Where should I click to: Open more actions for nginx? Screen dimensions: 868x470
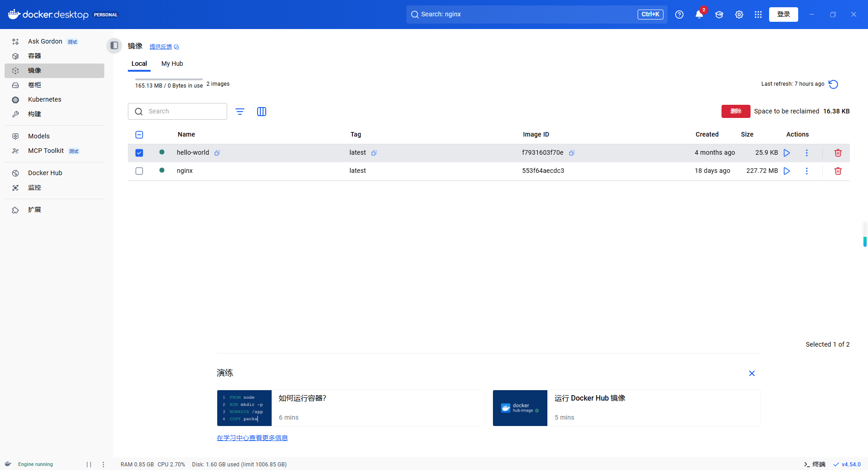coord(807,171)
